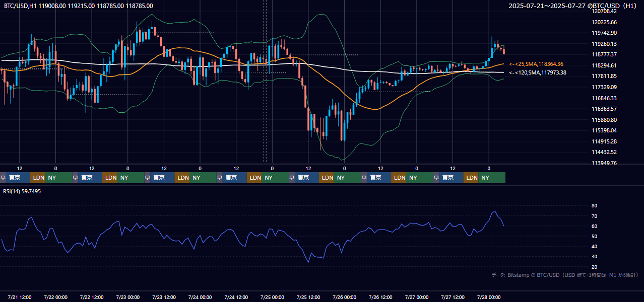Pick the 117811.85 price axis label

click(605, 76)
